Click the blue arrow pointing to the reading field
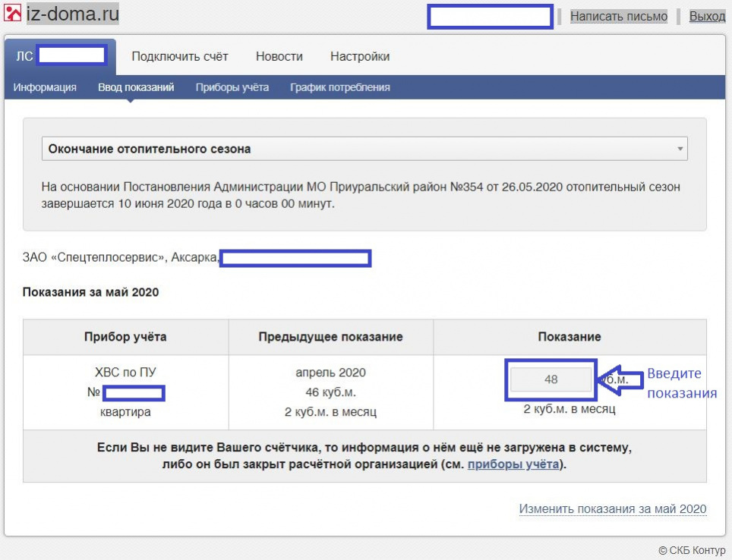The image size is (732, 560). tap(620, 379)
